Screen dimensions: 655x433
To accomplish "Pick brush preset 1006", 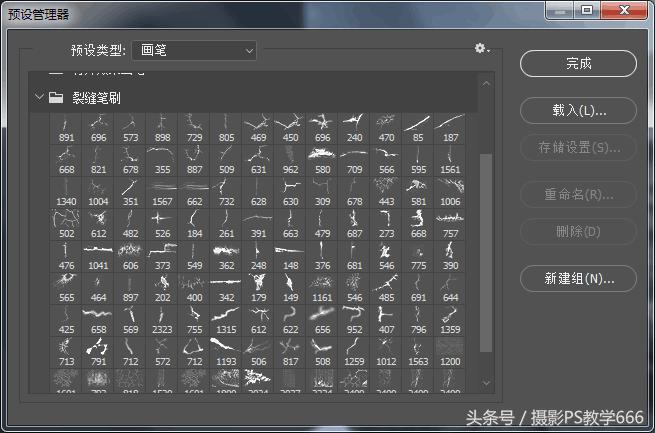I will pyautogui.click(x=450, y=193).
